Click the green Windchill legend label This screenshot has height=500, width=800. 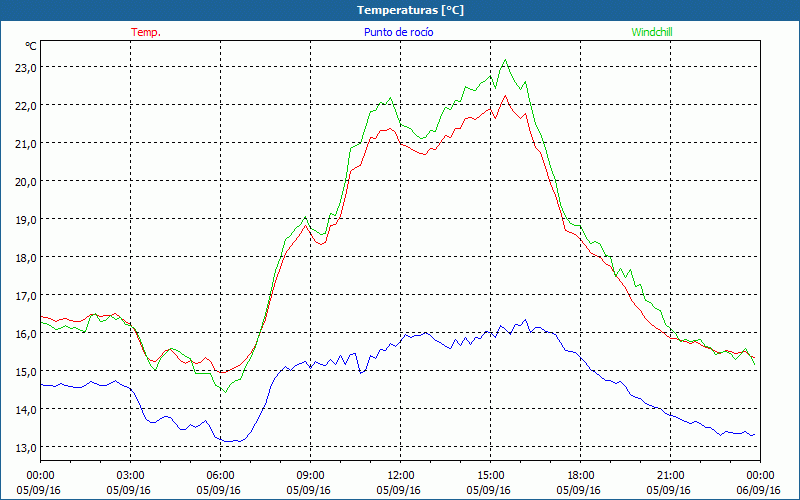tap(652, 32)
